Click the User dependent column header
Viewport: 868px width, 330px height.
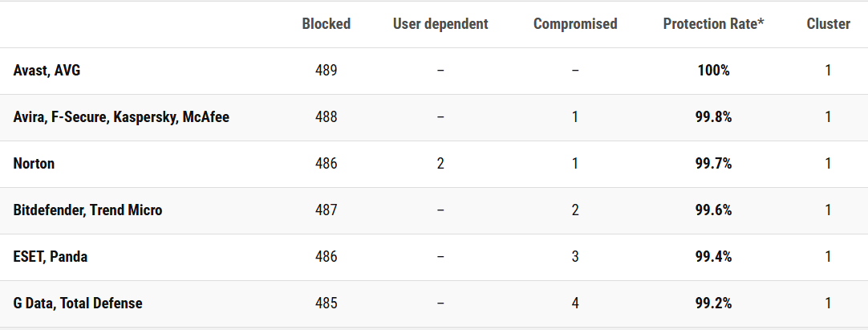point(440,24)
